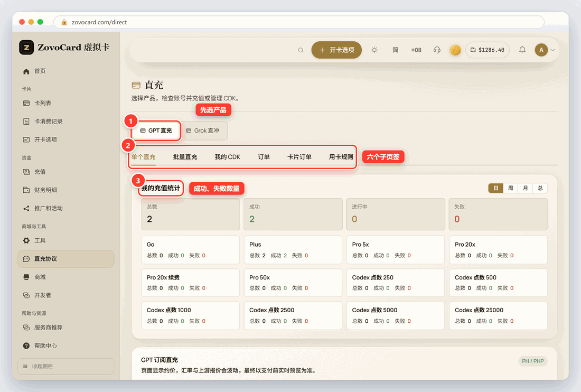Image resolution: width=581 pixels, height=392 pixels.
Task: Select 日 statistics period
Action: point(496,188)
